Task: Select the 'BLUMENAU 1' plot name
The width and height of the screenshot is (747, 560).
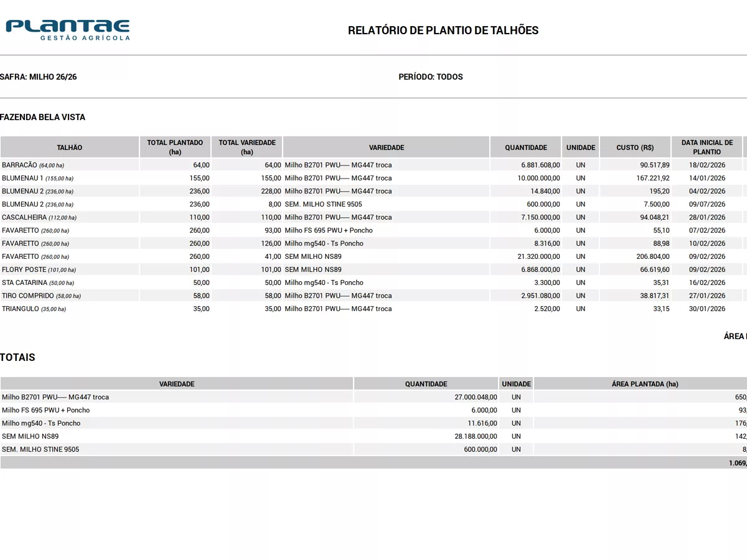Action: (x=23, y=178)
